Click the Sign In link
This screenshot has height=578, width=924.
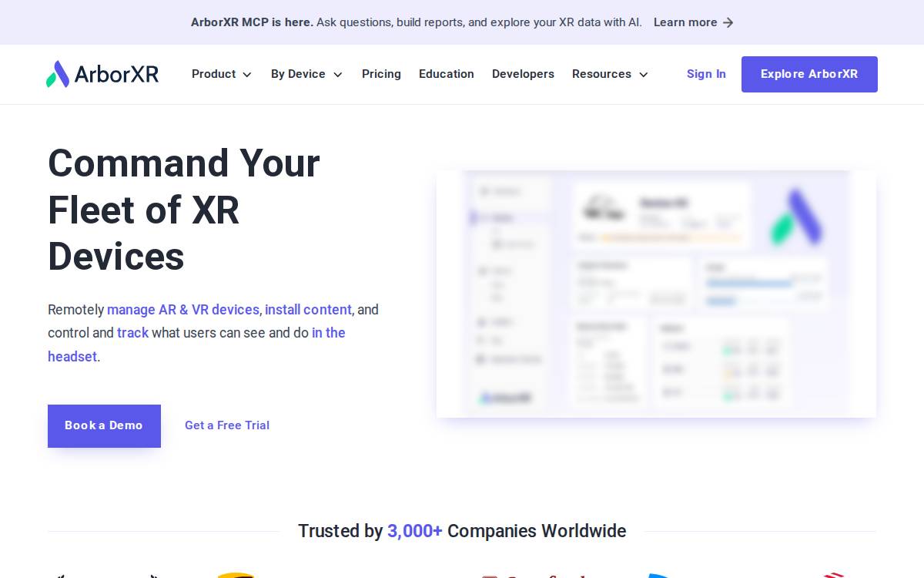pyautogui.click(x=706, y=74)
